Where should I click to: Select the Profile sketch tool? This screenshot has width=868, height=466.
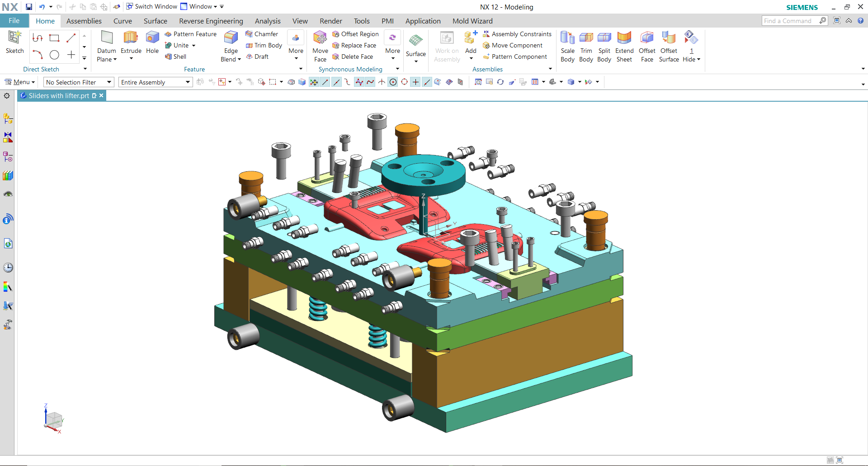tap(38, 38)
